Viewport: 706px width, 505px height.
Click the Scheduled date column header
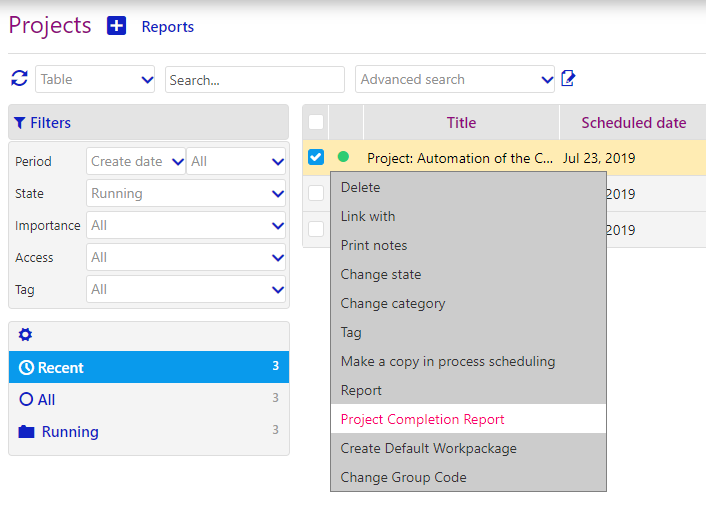(x=634, y=122)
